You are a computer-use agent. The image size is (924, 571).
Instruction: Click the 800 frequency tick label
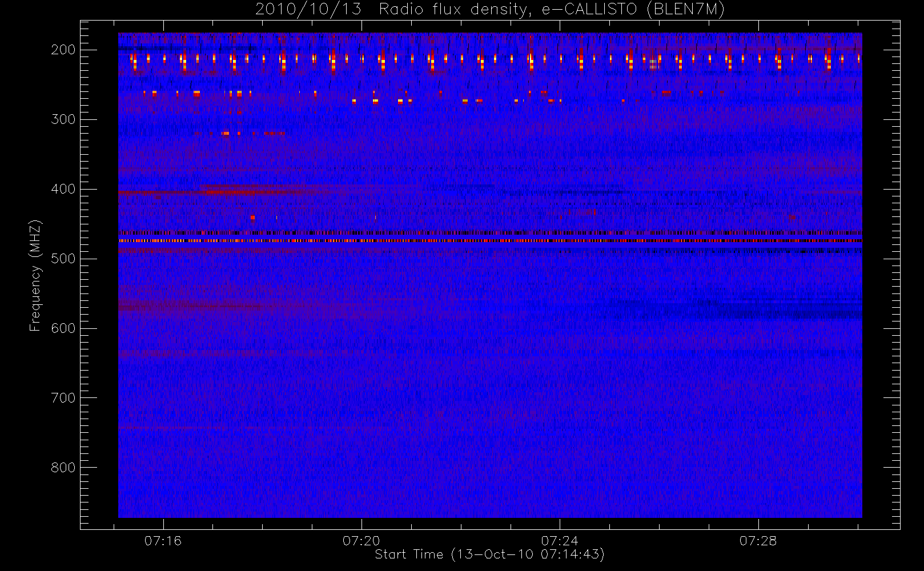tap(63, 468)
